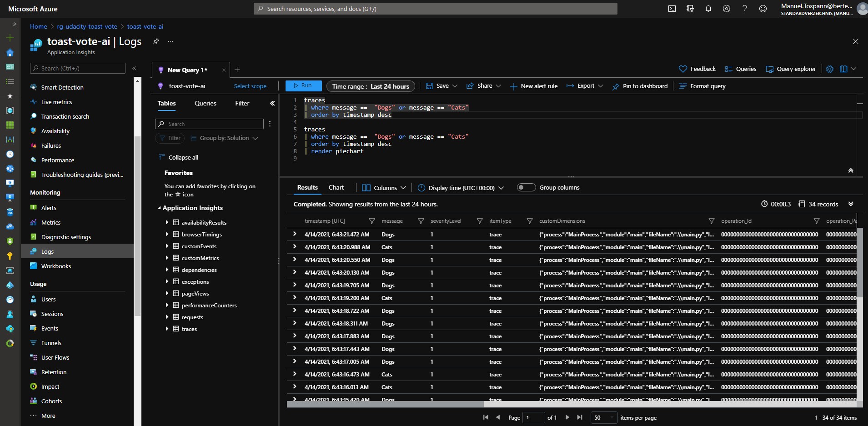Collapse query editor with up chevrons
868x426 pixels.
click(x=851, y=170)
